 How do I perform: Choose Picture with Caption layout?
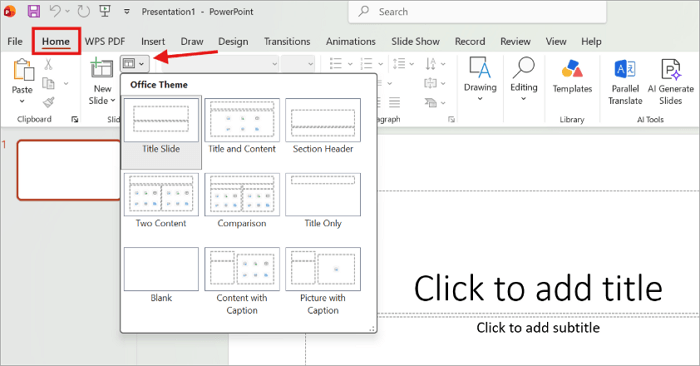pos(323,282)
